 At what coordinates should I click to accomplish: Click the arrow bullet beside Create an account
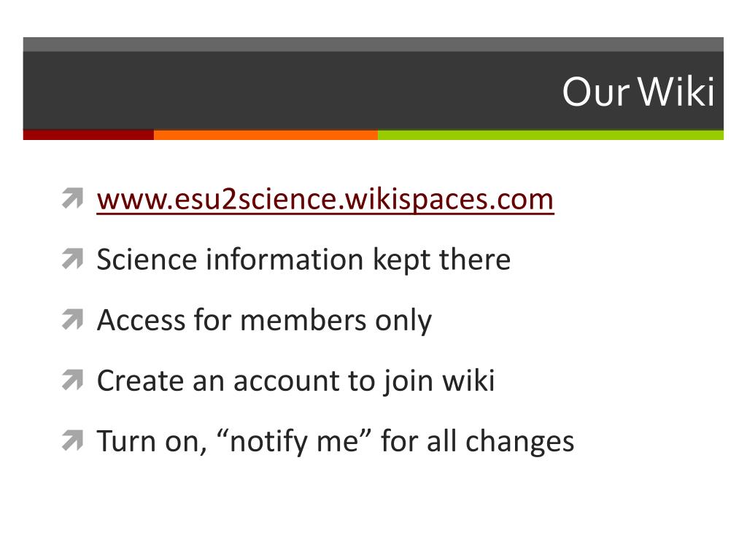pos(72,380)
